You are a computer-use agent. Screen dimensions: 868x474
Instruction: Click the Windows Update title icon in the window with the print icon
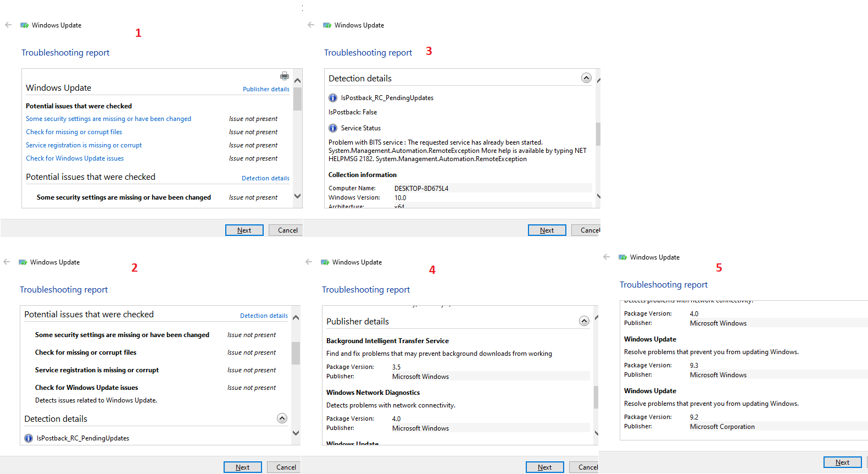pyautogui.click(x=25, y=25)
